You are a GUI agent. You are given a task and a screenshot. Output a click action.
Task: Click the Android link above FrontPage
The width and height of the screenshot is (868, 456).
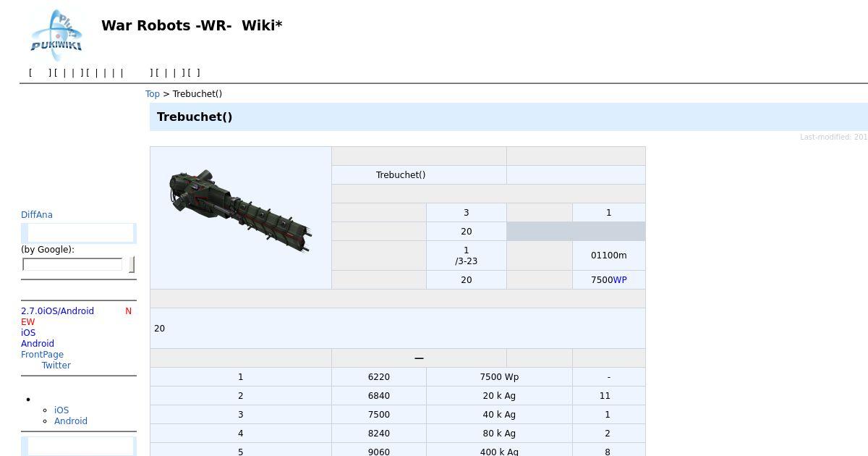click(x=38, y=344)
